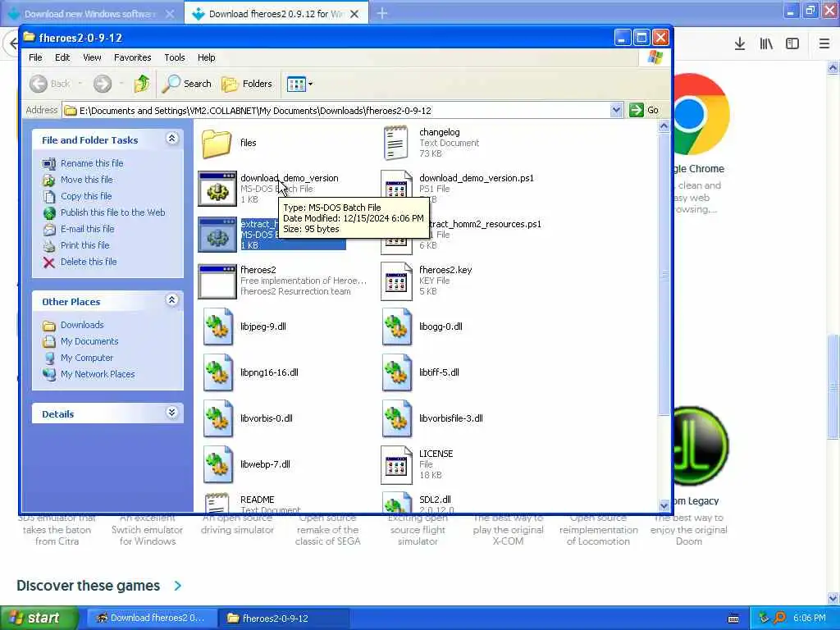Viewport: 840px width, 630px height.
Task: Open Firefox hamburger menu
Action: coord(824,44)
